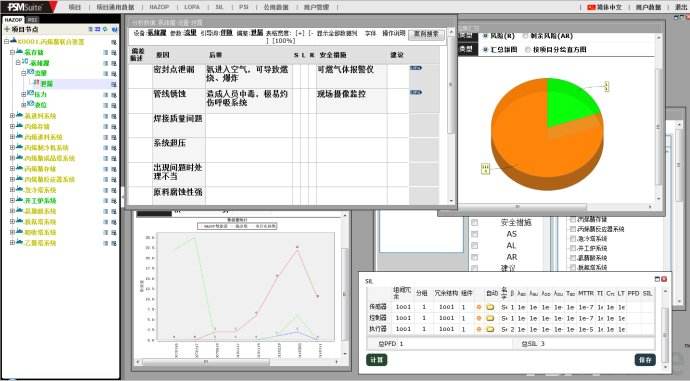Click the orange dot icon in 控制器 row
The width and height of the screenshot is (690, 381).
tap(479, 318)
